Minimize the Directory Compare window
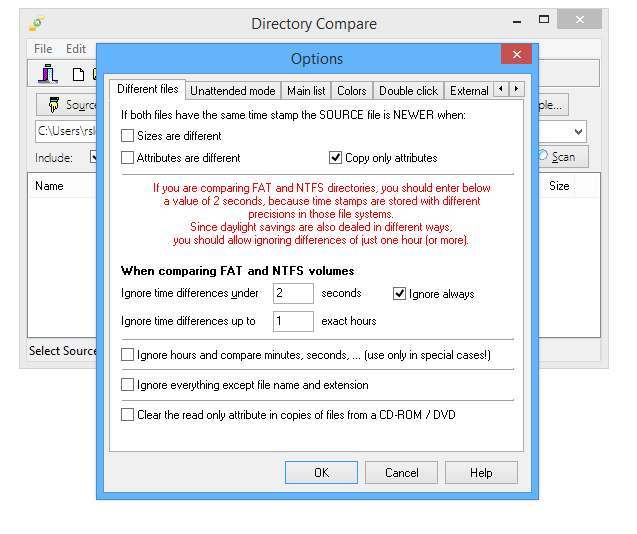The height and width of the screenshot is (534, 637). tap(517, 22)
